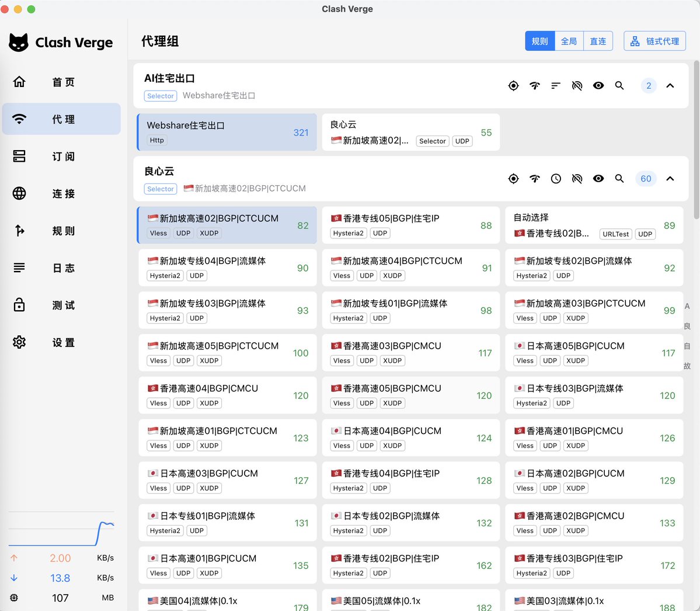Viewport: 700px width, 611px height.
Task: Retest delay 172 of 香港专线03
Action: coord(667,565)
